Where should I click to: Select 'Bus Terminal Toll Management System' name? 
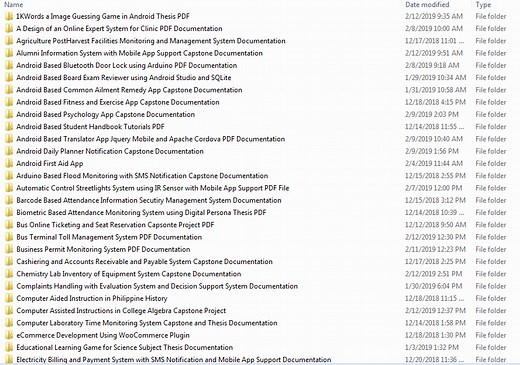(109, 237)
